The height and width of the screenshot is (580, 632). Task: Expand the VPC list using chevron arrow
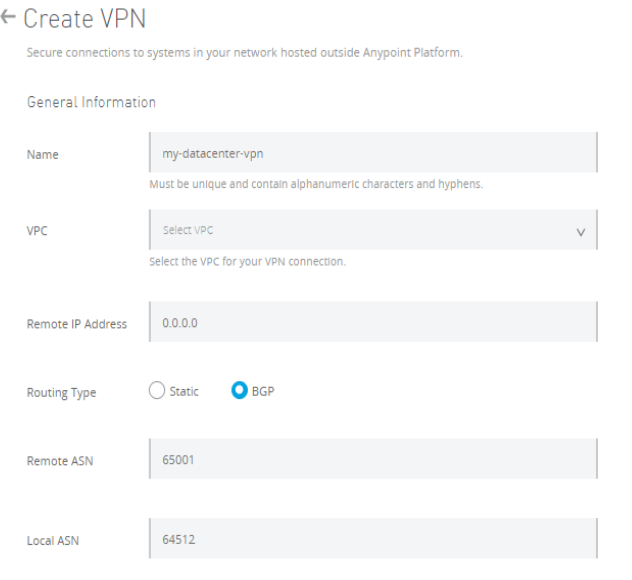tap(580, 231)
